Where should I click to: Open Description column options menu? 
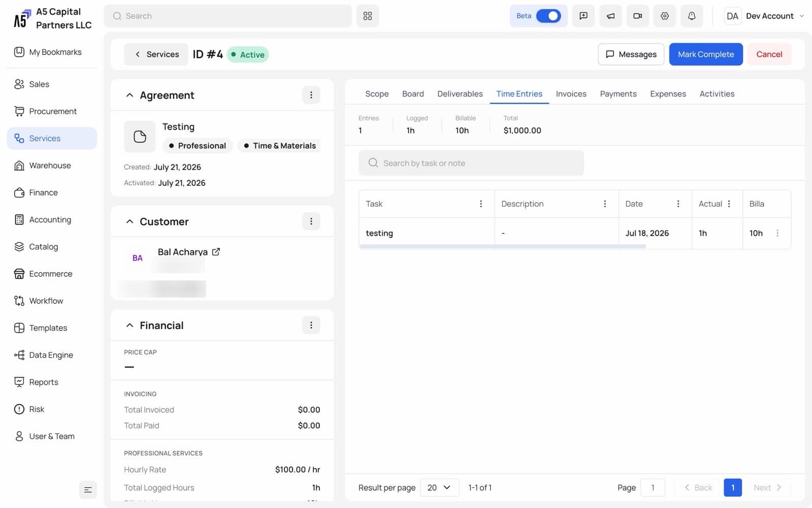[604, 204]
